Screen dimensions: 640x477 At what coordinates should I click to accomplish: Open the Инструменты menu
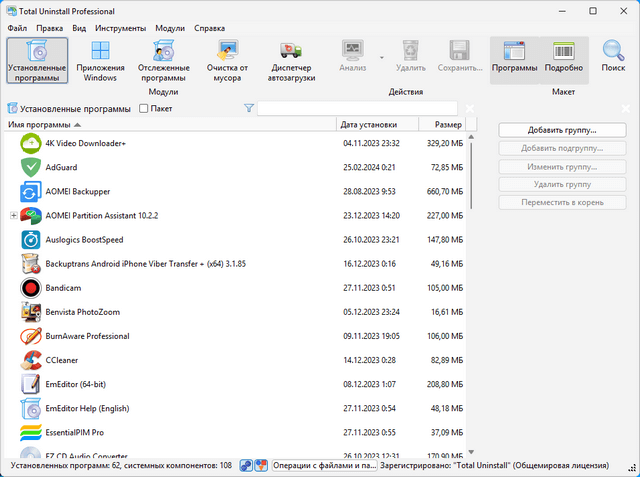[x=120, y=29]
